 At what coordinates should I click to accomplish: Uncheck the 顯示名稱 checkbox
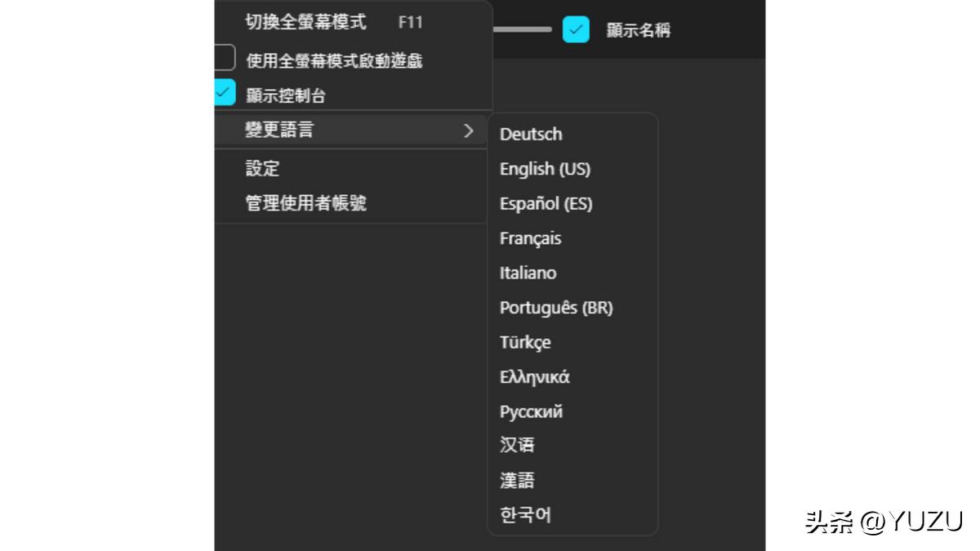pos(577,29)
